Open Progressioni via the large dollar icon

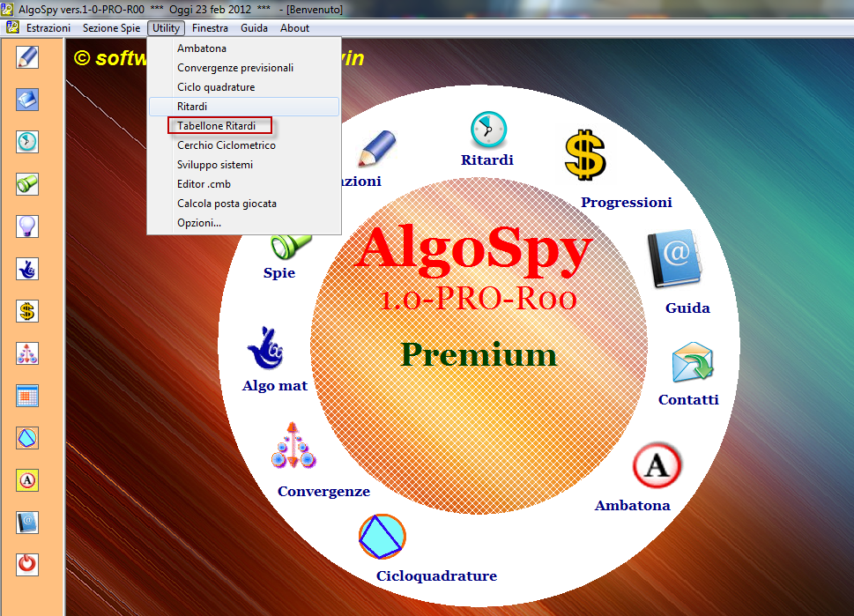(585, 155)
